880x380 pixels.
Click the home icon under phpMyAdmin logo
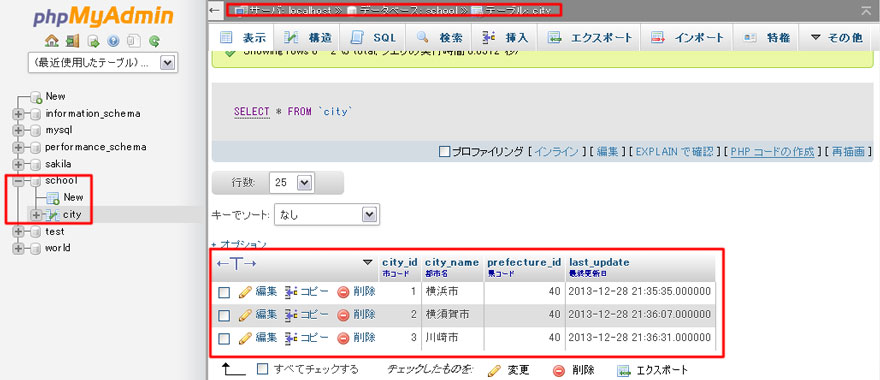click(52, 40)
